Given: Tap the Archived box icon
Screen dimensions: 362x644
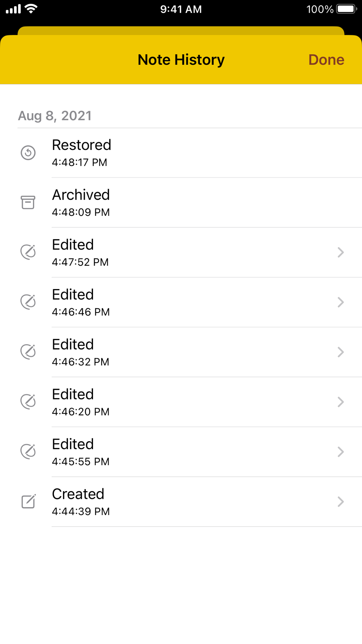Looking at the screenshot, I should pyautogui.click(x=28, y=202).
